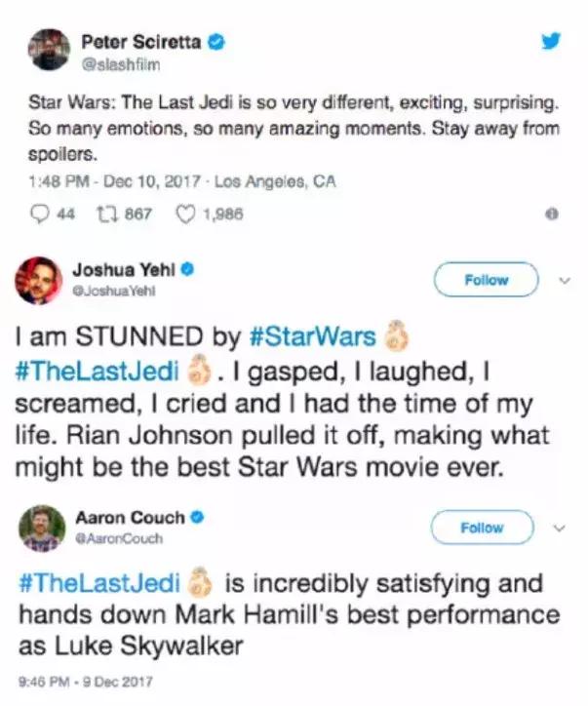Click the Twitter bird logo
Viewport: 588px width, 706px height.
pyautogui.click(x=551, y=41)
